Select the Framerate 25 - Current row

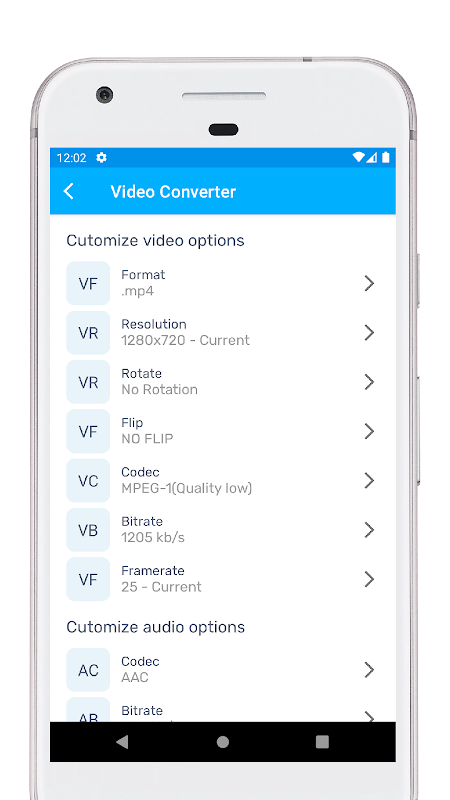[222, 579]
